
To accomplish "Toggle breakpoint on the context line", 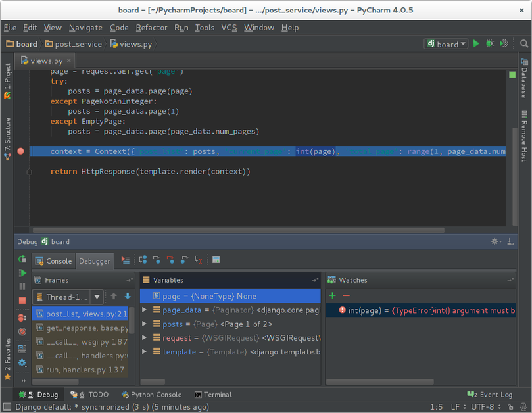I will (x=20, y=151).
